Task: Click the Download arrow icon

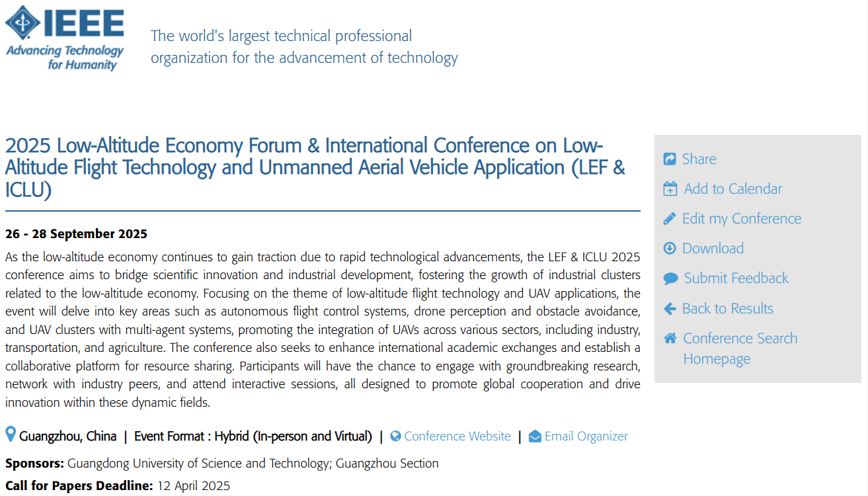Action: click(x=670, y=248)
